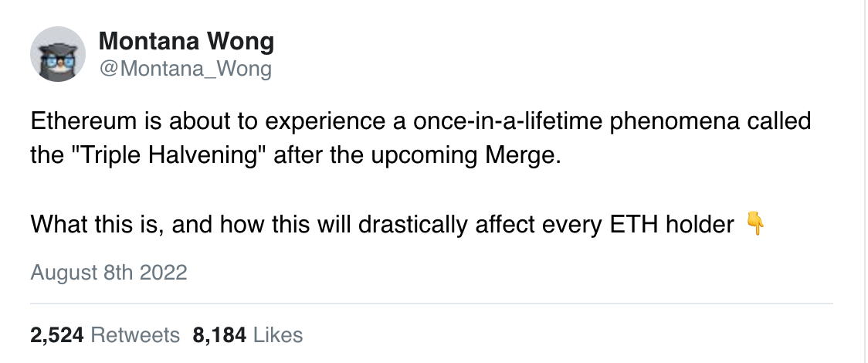
Task: Click the blue glasses on the avatar
Action: 58,61
